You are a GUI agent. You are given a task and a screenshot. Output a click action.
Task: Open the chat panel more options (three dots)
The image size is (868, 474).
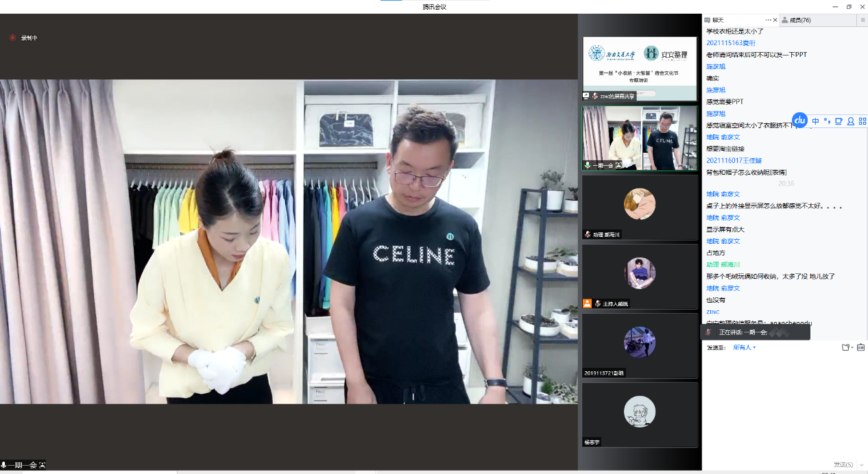(x=769, y=21)
